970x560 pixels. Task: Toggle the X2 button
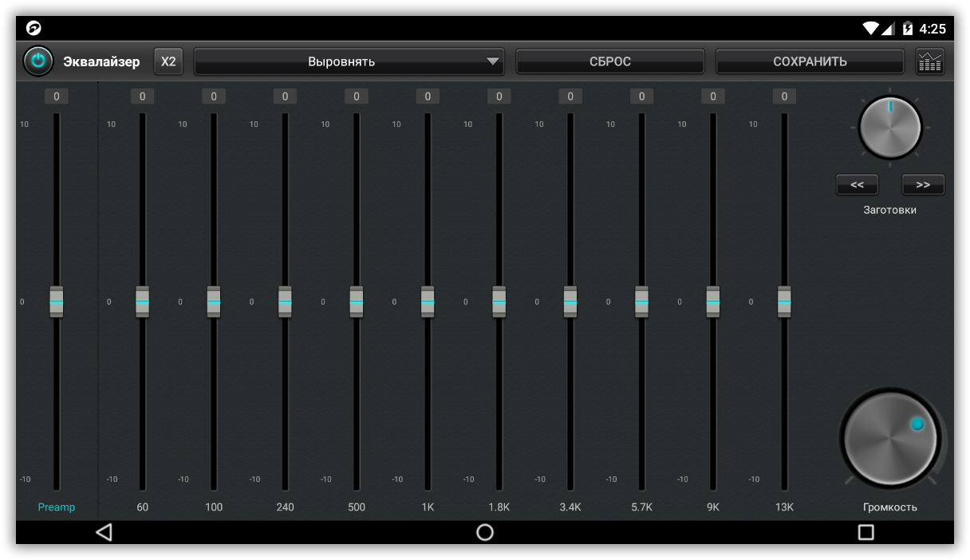pyautogui.click(x=168, y=61)
